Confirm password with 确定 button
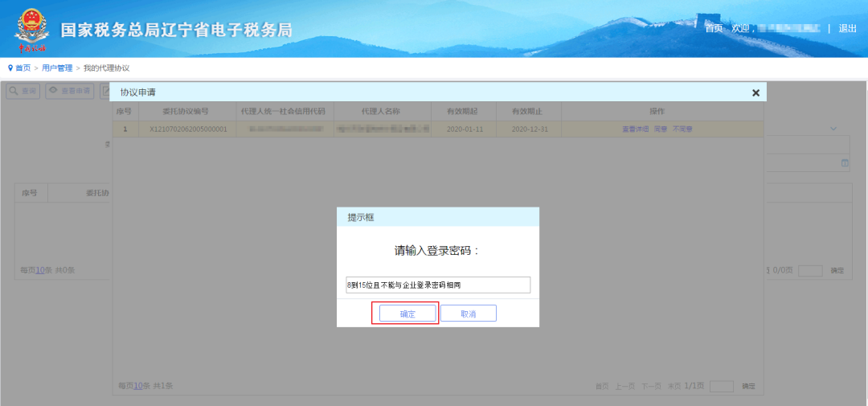This screenshot has height=406, width=868. [407, 314]
